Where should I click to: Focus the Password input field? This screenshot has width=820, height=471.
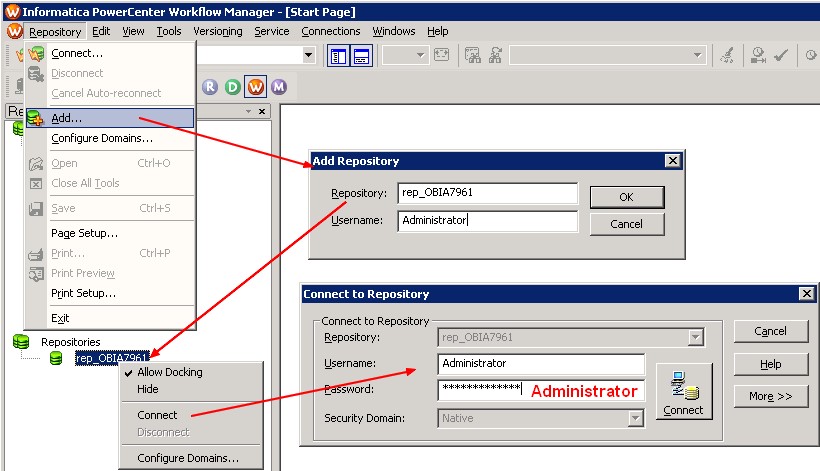tap(480, 389)
